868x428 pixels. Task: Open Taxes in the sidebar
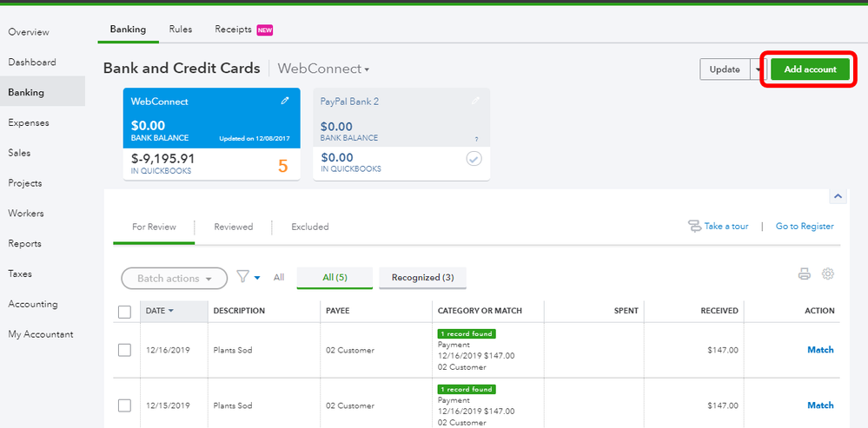point(20,273)
